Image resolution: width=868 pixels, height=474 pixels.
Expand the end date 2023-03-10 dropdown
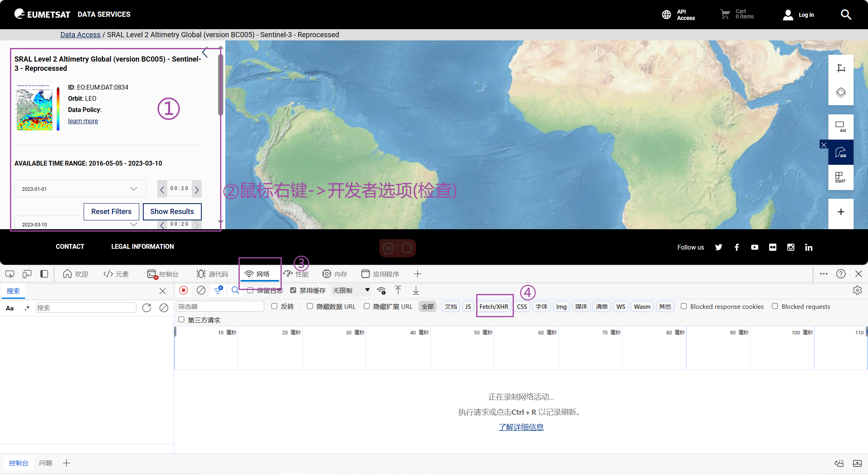(134, 224)
